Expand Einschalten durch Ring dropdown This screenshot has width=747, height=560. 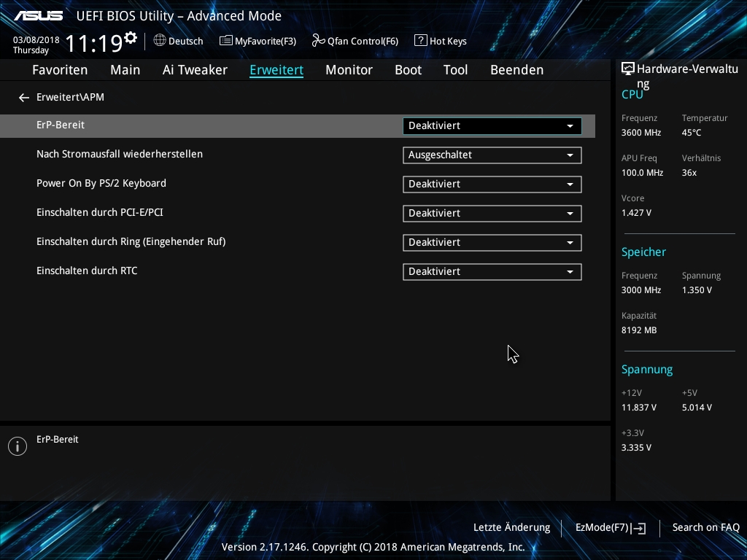492,242
